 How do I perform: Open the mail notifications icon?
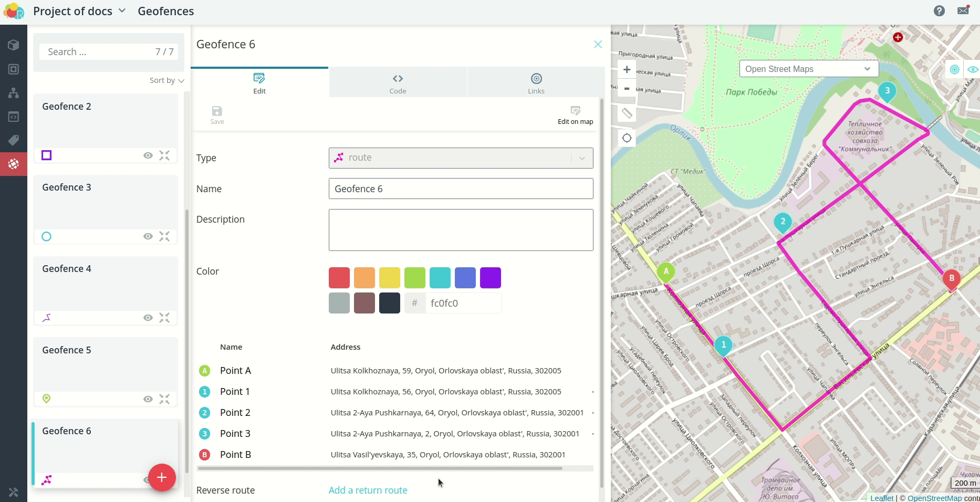[x=963, y=11]
